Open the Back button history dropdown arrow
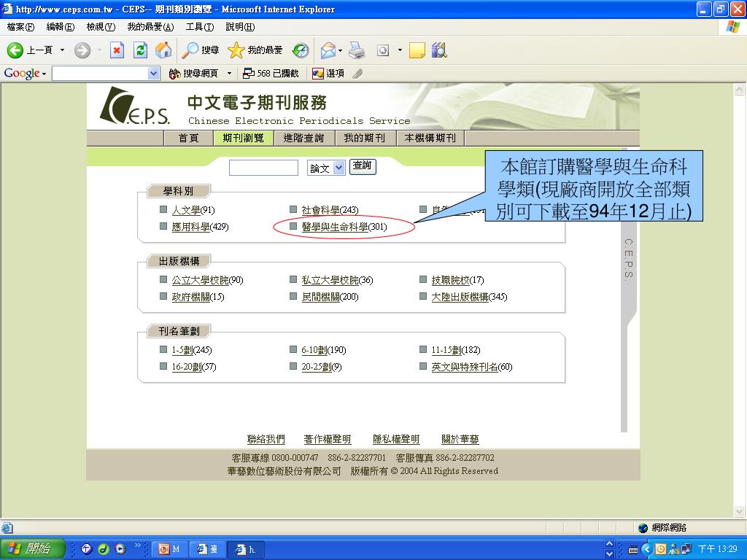Screen dimensions: 747x560 (x=62, y=50)
